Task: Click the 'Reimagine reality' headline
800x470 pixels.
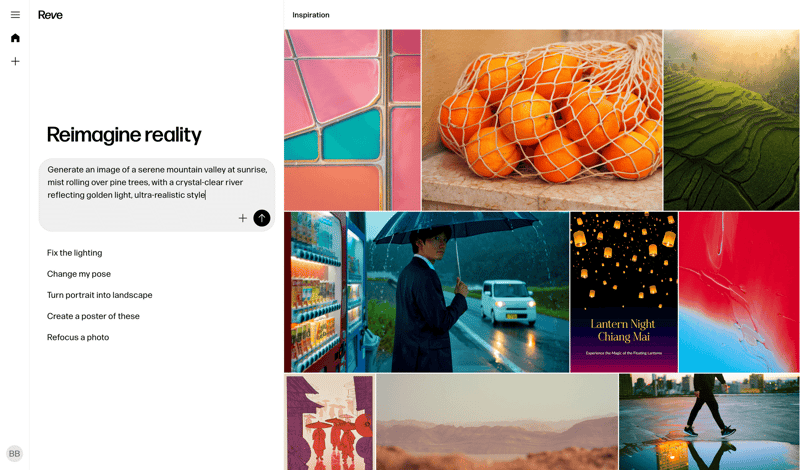Action: pos(124,135)
